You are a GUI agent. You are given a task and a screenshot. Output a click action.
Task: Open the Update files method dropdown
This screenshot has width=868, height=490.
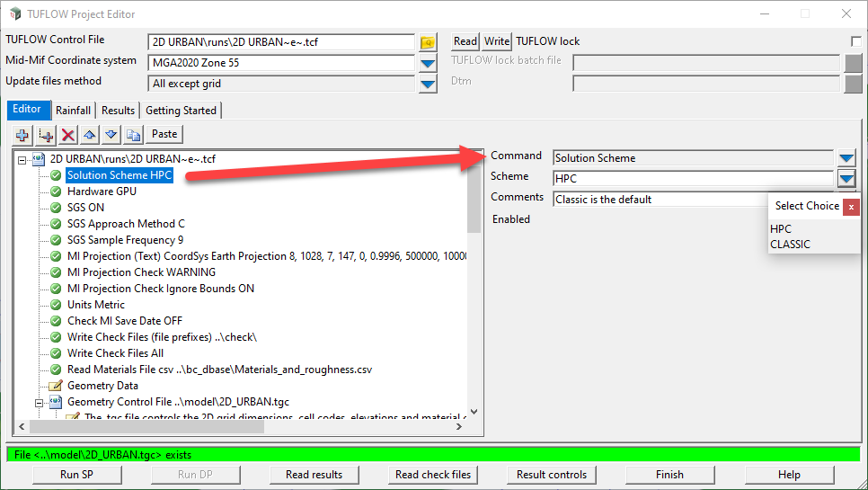428,85
